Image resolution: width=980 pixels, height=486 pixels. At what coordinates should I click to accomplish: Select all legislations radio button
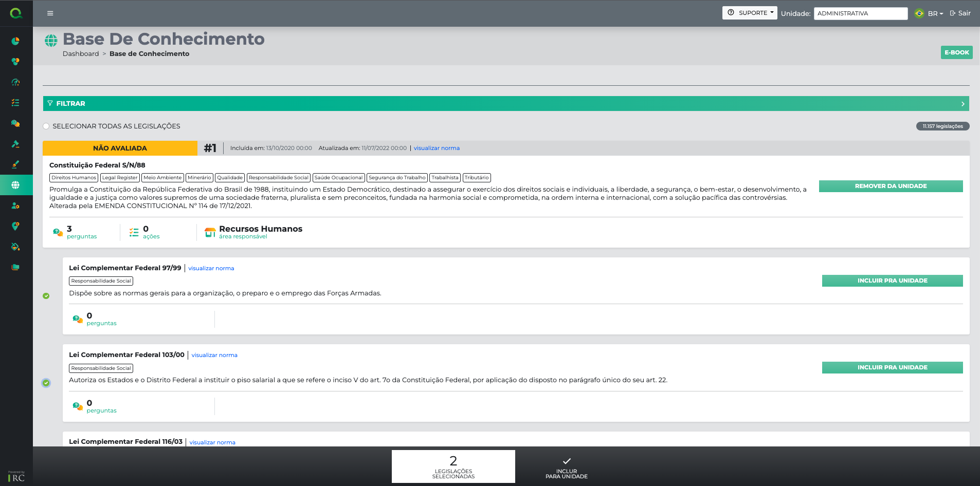46,126
